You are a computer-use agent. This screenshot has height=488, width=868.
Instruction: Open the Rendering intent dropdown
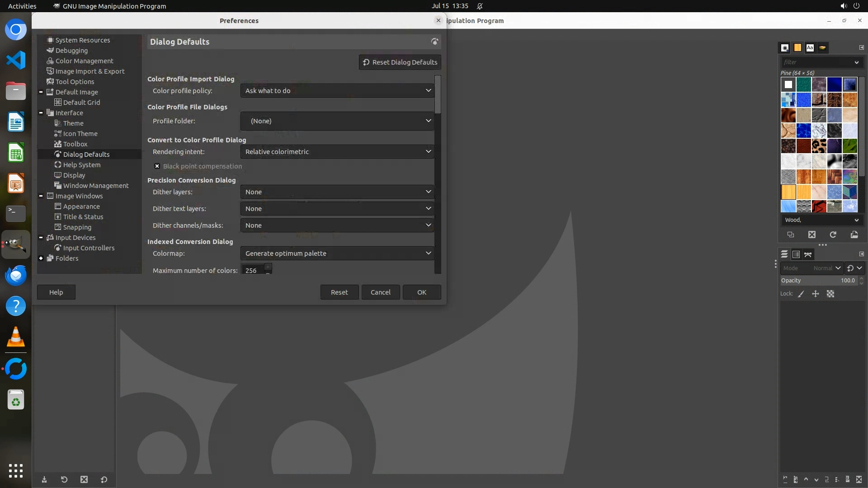[x=337, y=152]
